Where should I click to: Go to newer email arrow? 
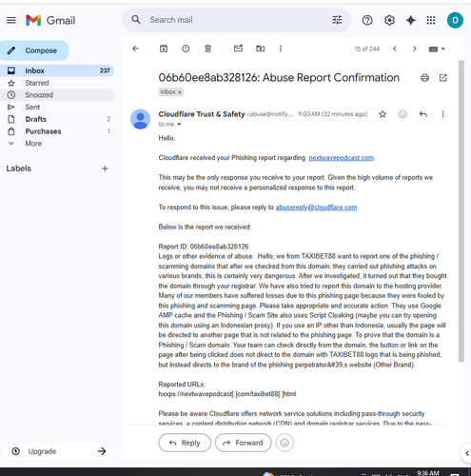tap(395, 49)
